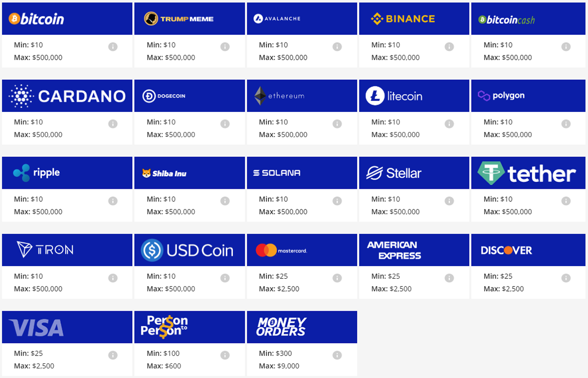Click the Person to Person payment tile

189,326
